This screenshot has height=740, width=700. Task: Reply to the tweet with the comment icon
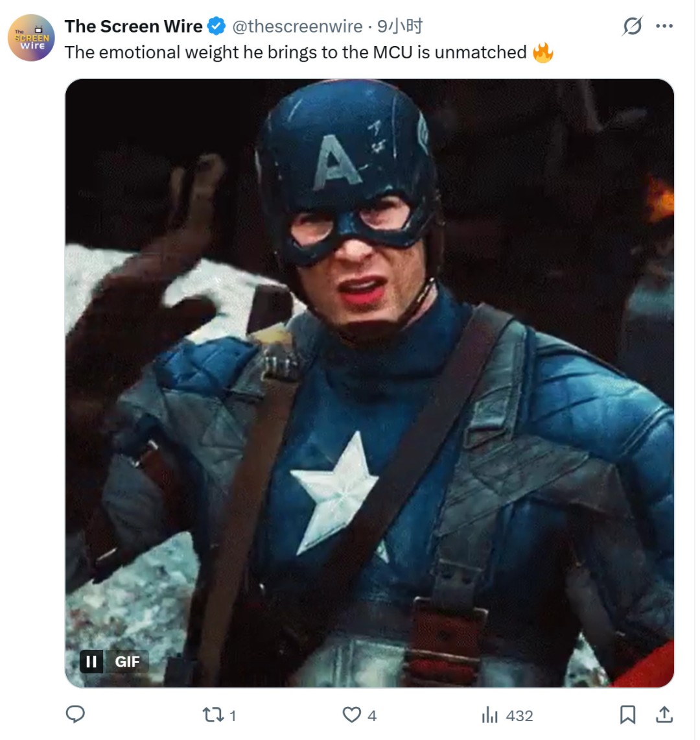(x=76, y=715)
